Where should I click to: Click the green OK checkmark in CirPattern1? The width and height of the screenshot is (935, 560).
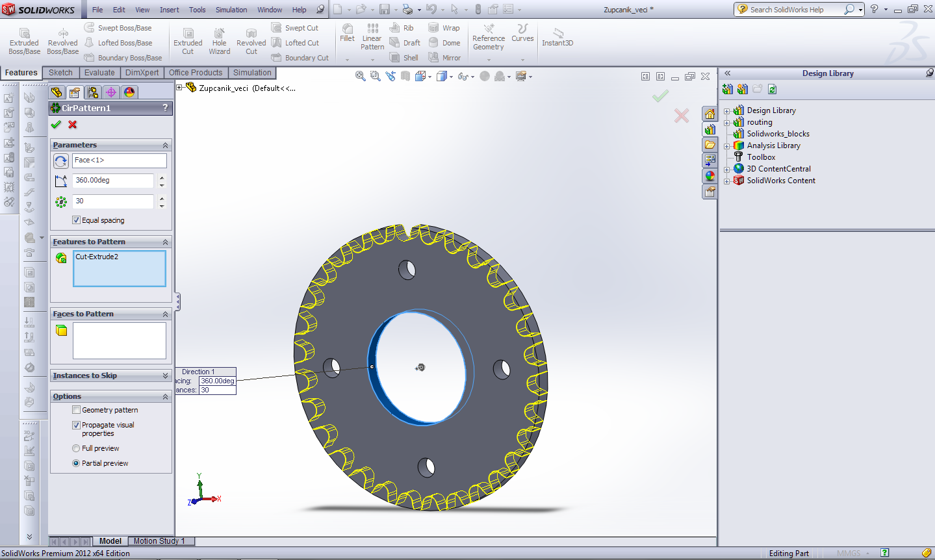(x=56, y=125)
